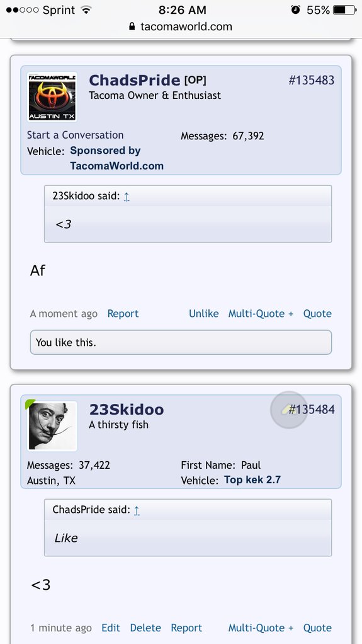
Task: Open the post #135483 permalink
Action: (312, 80)
